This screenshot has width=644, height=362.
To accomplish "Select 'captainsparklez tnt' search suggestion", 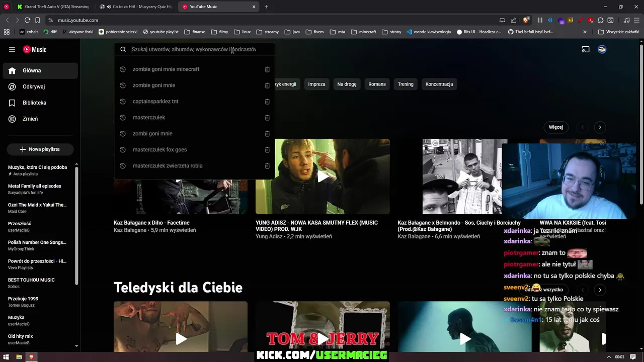I will coord(155,102).
